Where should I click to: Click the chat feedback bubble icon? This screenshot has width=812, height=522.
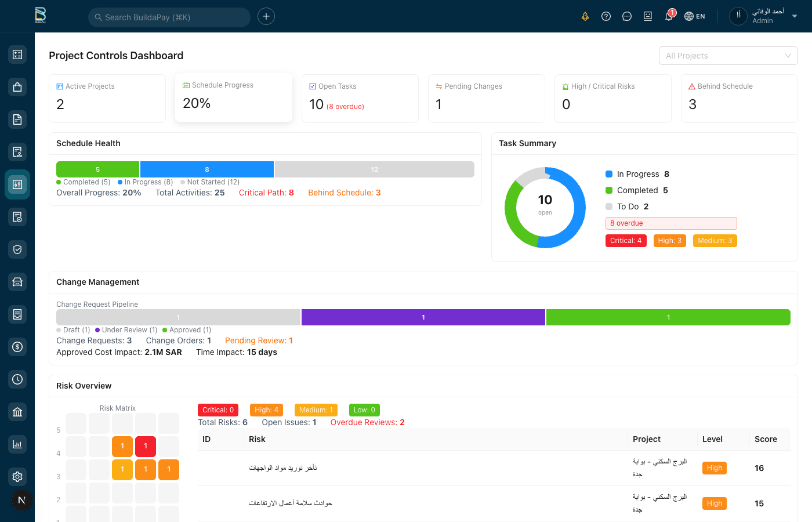[x=626, y=16]
